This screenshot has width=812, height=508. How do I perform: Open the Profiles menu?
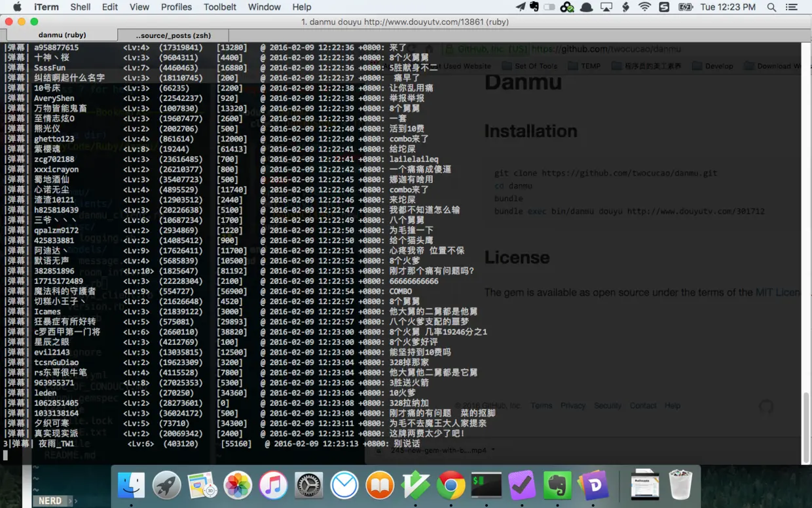tap(177, 7)
